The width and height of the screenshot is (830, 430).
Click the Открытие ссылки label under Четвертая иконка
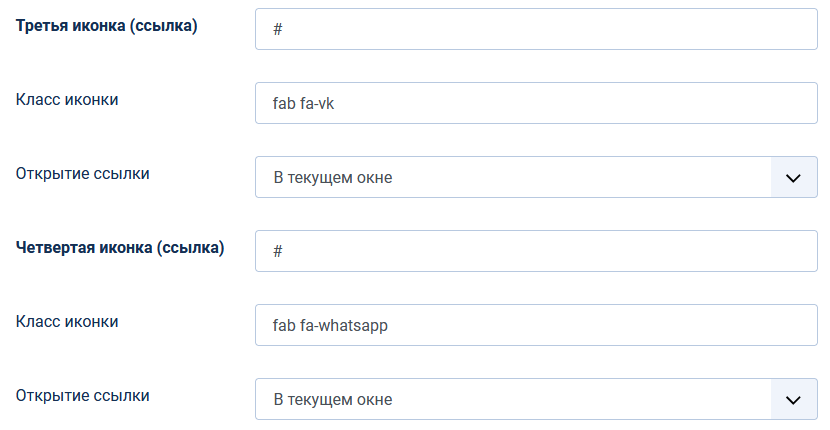83,395
